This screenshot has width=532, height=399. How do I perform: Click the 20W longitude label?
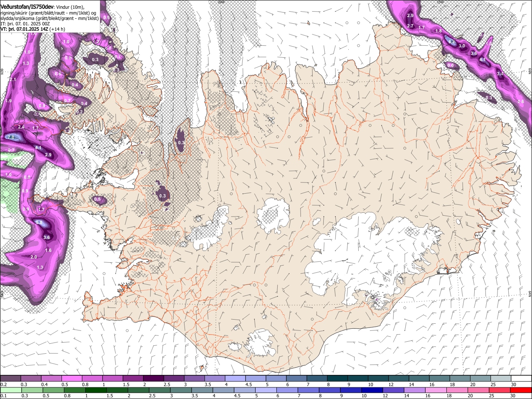tap(221, 2)
